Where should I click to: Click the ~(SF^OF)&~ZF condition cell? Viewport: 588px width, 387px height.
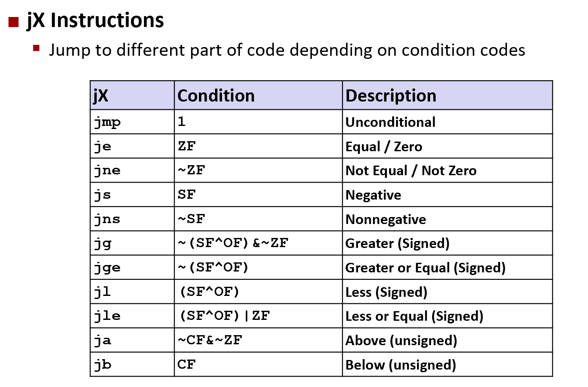tap(258, 243)
